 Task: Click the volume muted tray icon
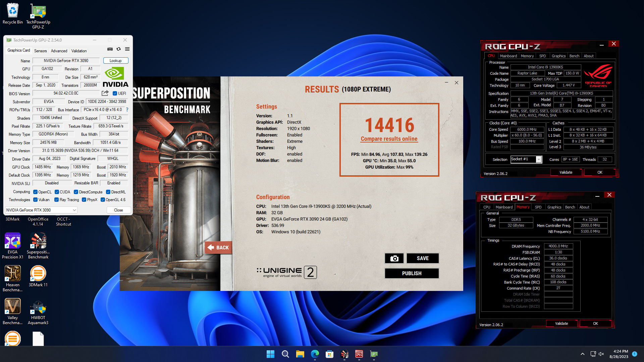click(601, 354)
